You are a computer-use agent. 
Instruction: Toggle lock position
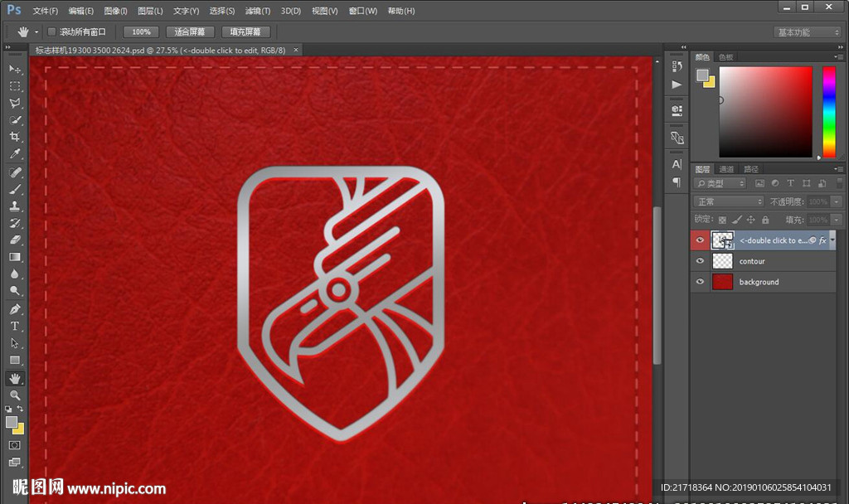[750, 220]
